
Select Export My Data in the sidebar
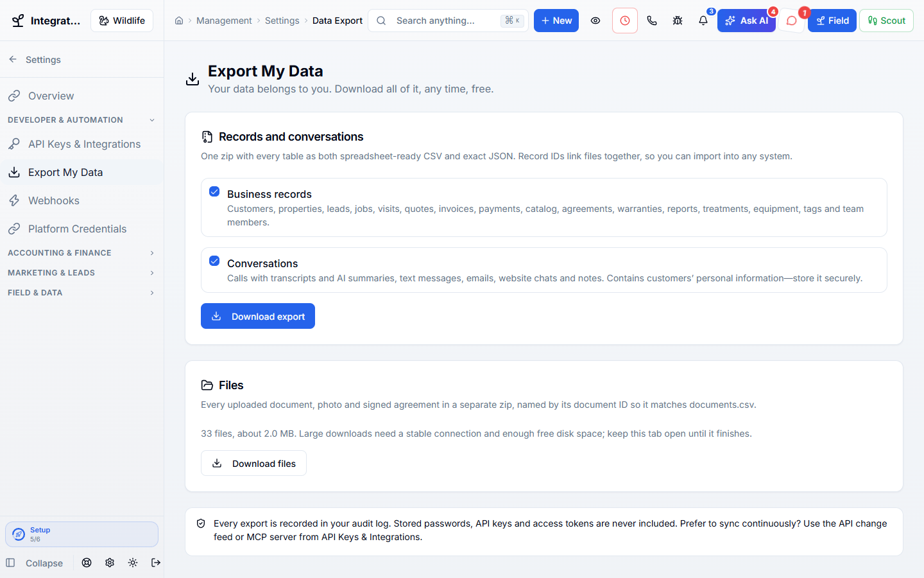[x=81, y=172]
